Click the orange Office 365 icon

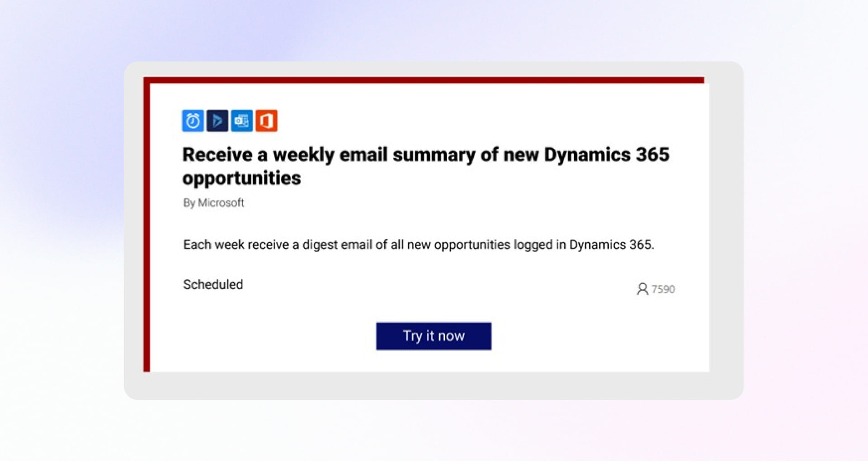[266, 121]
